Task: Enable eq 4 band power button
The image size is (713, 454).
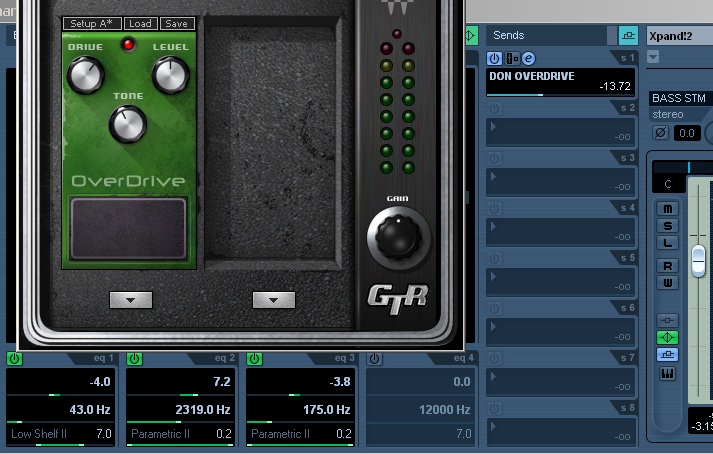Action: (x=374, y=359)
